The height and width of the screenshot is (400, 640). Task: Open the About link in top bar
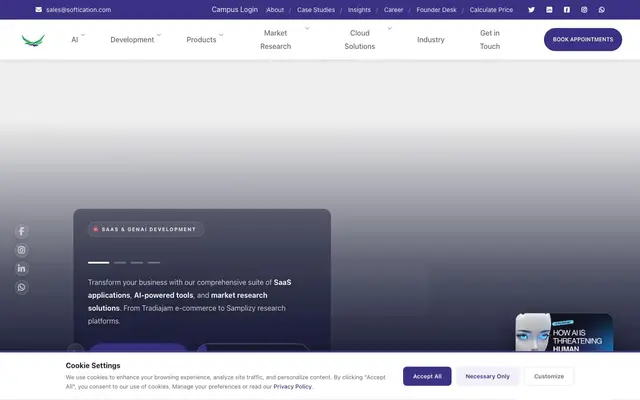(275, 10)
